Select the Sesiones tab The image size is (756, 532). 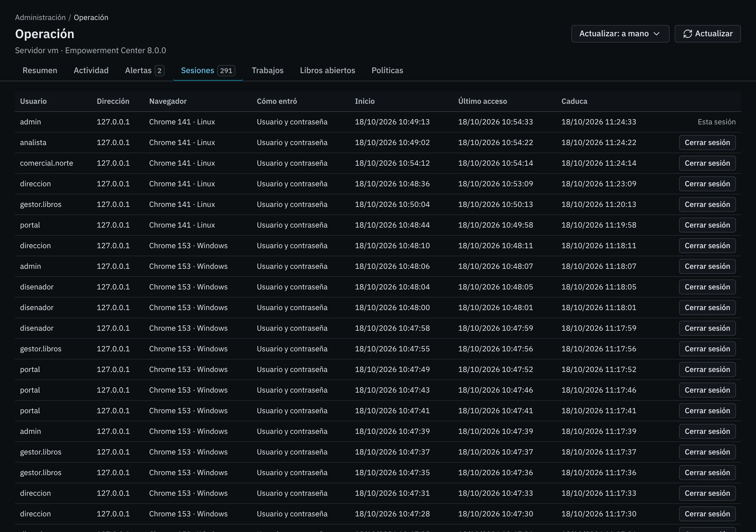click(x=208, y=70)
